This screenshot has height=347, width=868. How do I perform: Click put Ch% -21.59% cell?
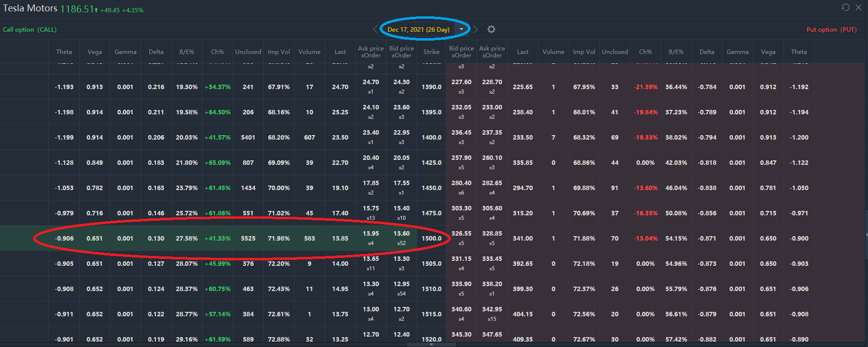[645, 87]
